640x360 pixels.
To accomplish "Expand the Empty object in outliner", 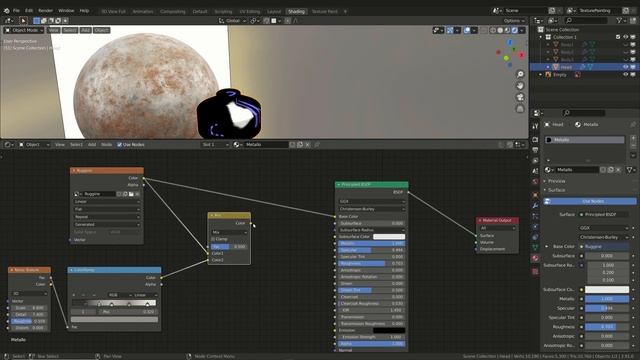I will pyautogui.click(x=541, y=75).
